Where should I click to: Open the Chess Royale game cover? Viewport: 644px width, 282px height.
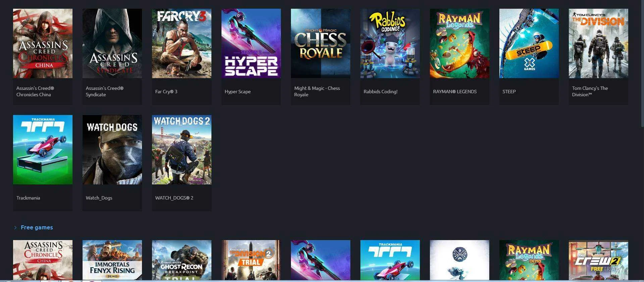click(x=320, y=43)
